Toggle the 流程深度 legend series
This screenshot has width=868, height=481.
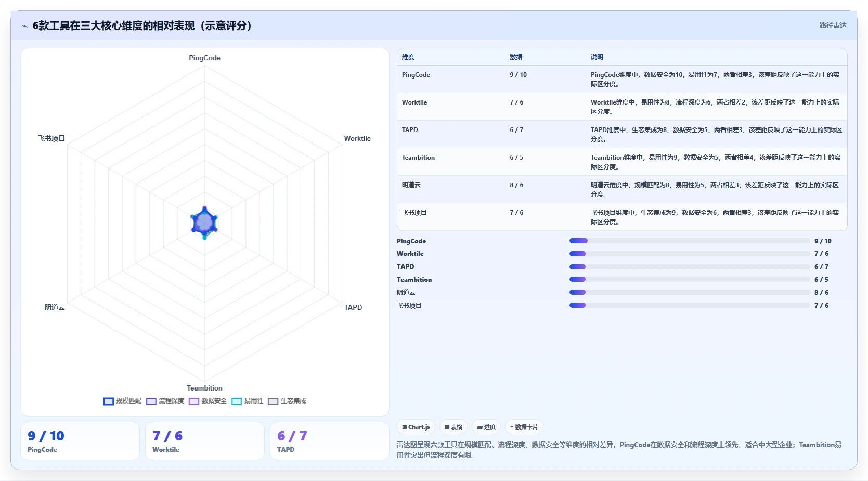[x=165, y=401]
